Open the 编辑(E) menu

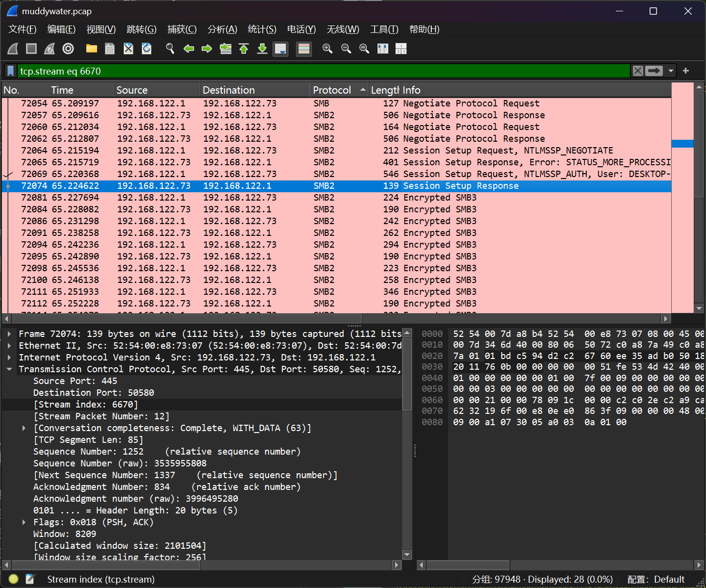[x=61, y=29]
